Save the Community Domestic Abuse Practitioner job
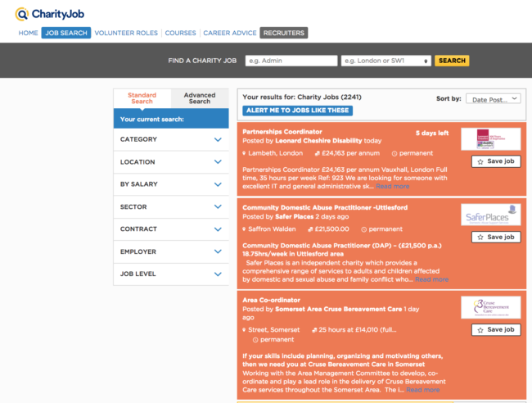532x403 pixels. pyautogui.click(x=495, y=238)
